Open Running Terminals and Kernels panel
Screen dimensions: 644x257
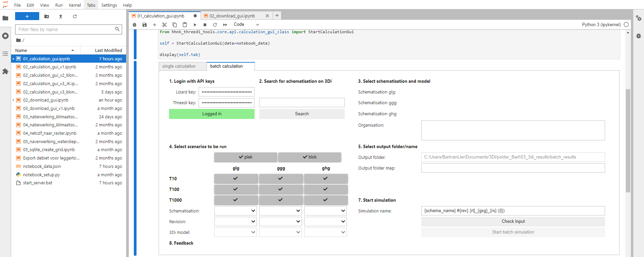(5, 36)
